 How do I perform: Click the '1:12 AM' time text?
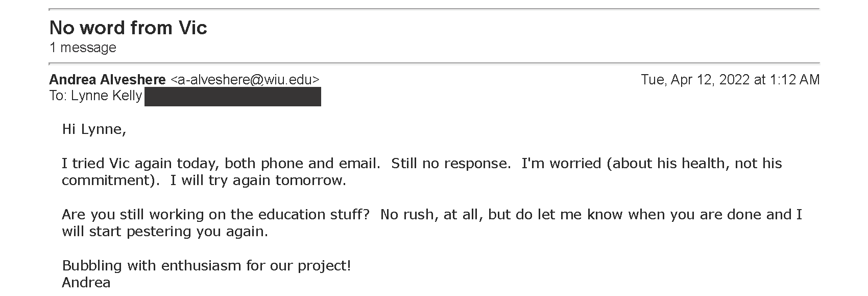click(794, 80)
